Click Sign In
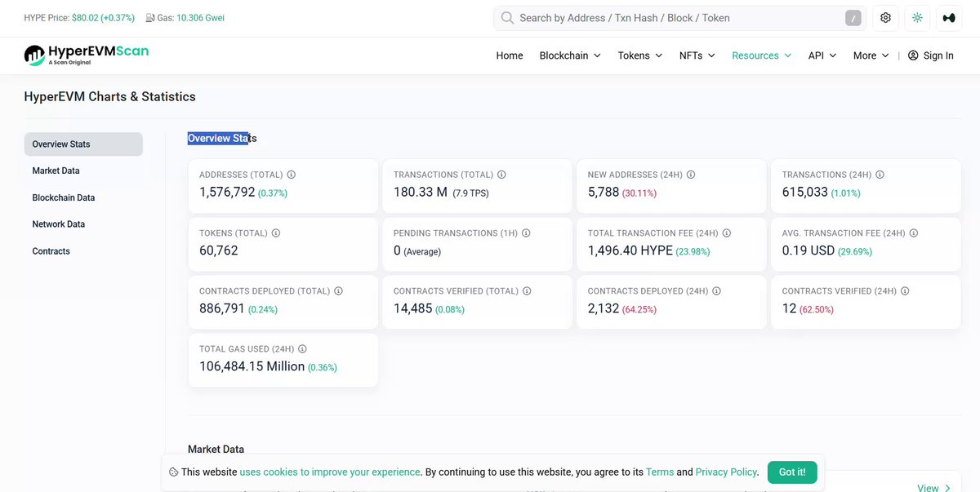The width and height of the screenshot is (980, 492). point(931,55)
